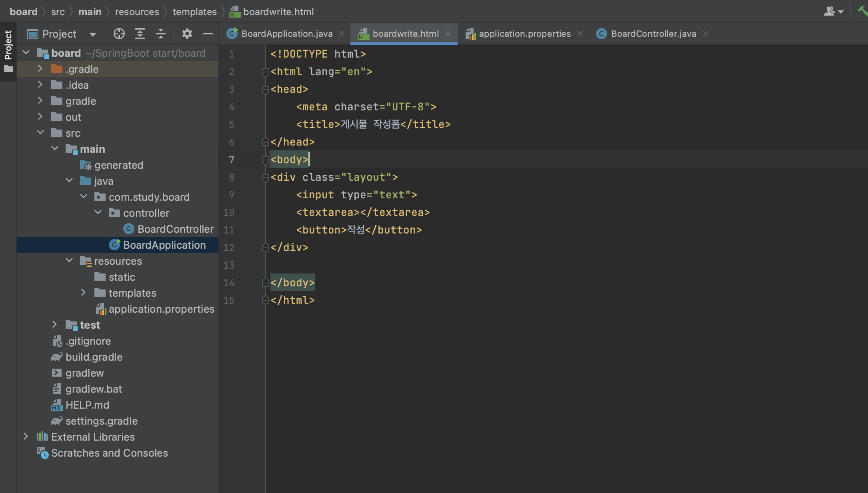Switch to BoardController.java tab

click(653, 34)
